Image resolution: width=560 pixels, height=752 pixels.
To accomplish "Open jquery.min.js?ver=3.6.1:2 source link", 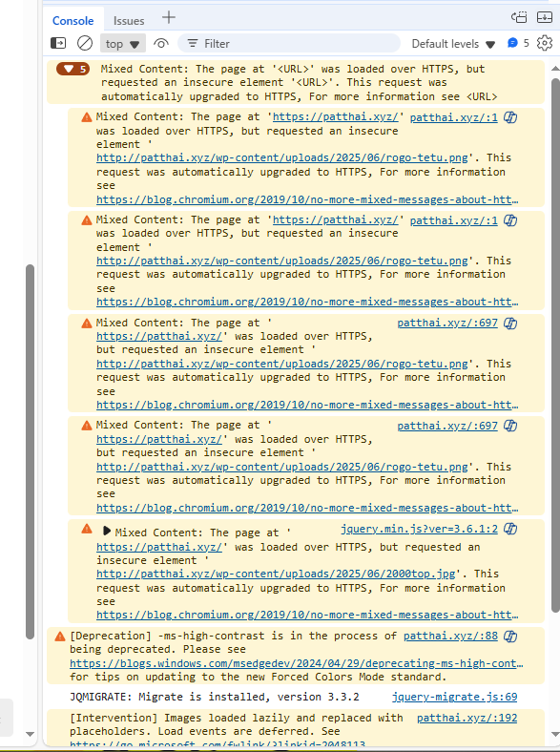I will coord(419,529).
